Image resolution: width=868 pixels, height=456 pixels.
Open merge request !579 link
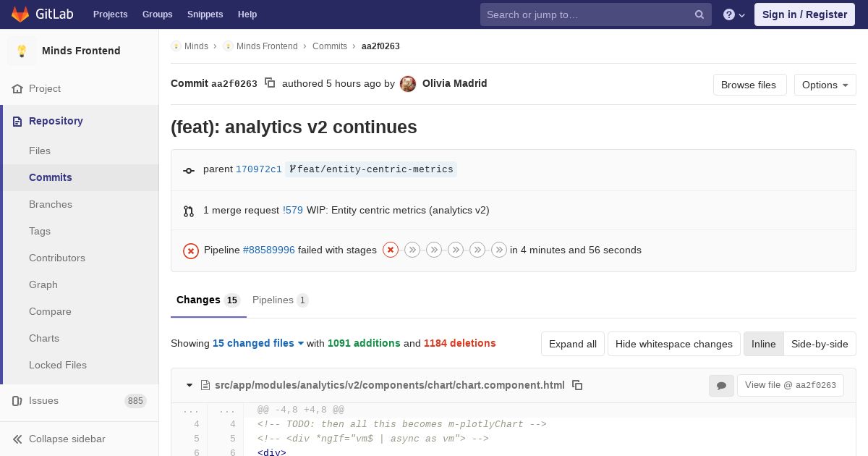[293, 210]
